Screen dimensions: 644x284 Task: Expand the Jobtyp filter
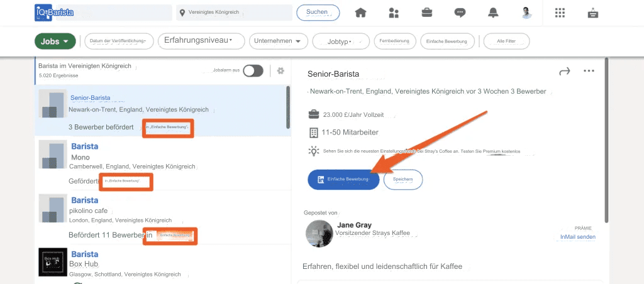tap(341, 41)
